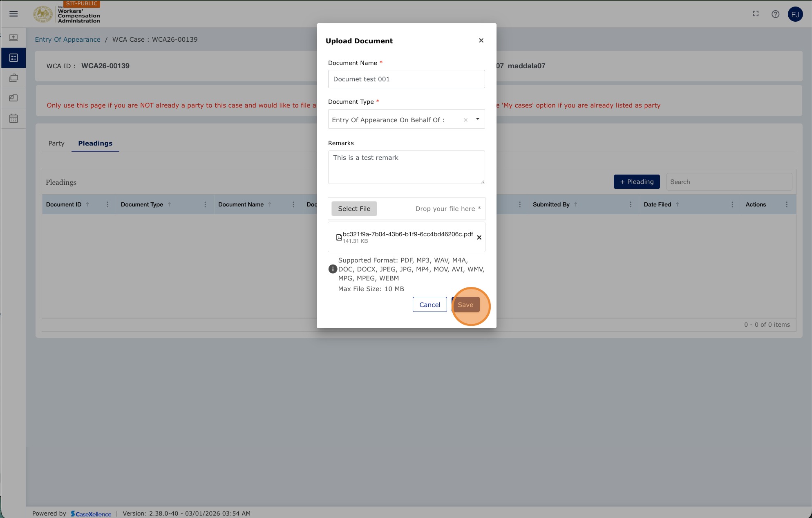812x518 pixels.
Task: Clear the selected Document Type value
Action: point(465,120)
